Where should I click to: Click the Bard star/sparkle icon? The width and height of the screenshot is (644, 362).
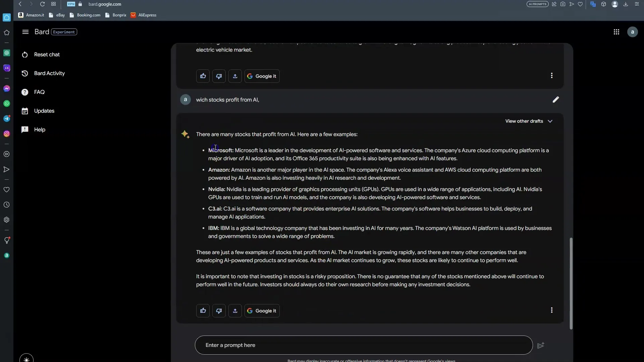click(x=185, y=134)
